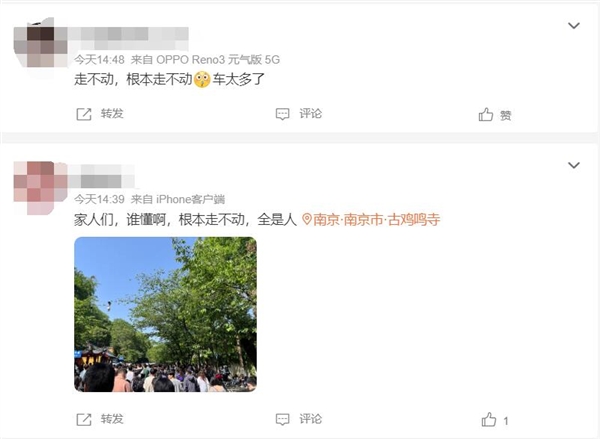Click the repost icon on second post
Viewport: 600px width, 439px height.
[x=84, y=419]
